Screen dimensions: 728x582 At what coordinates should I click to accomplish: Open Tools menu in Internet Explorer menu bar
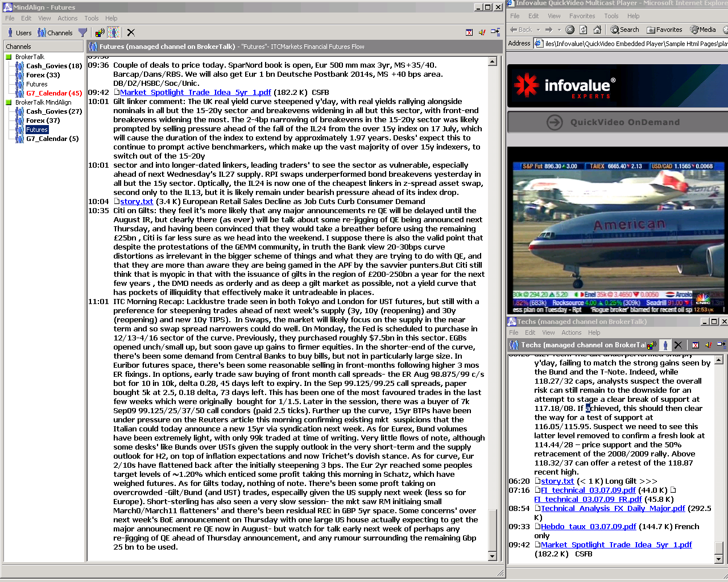click(x=611, y=16)
